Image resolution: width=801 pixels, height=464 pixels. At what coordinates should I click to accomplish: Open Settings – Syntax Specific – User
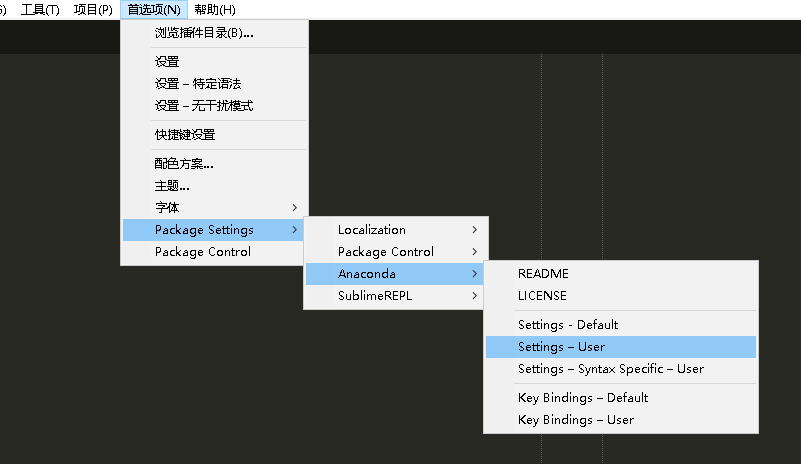tap(611, 369)
